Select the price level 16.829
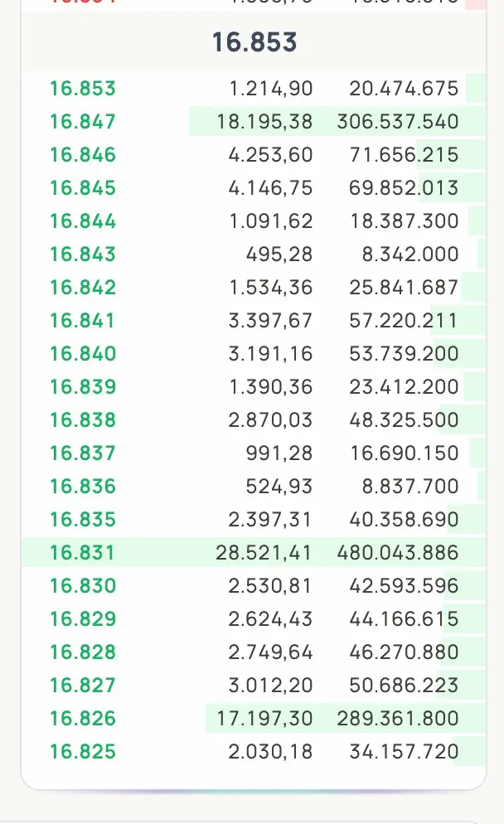The height and width of the screenshot is (824, 504). click(82, 618)
